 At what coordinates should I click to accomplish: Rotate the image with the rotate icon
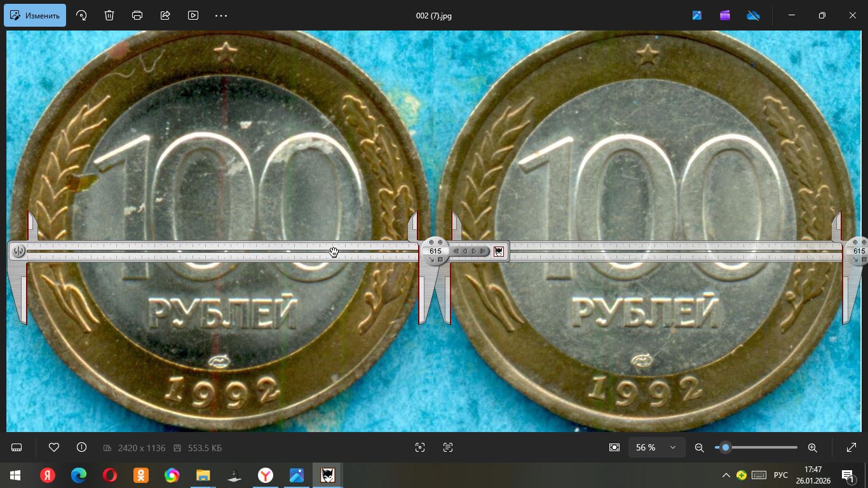81,15
